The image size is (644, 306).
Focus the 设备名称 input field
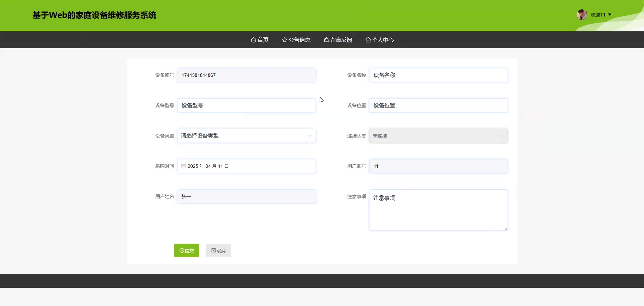coord(438,75)
